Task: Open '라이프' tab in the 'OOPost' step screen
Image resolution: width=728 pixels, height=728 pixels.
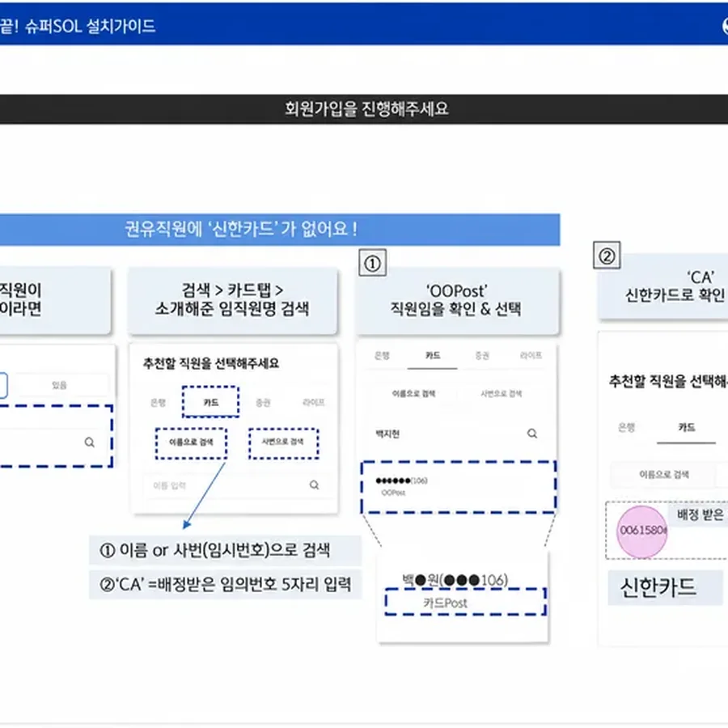Action: click(x=531, y=356)
